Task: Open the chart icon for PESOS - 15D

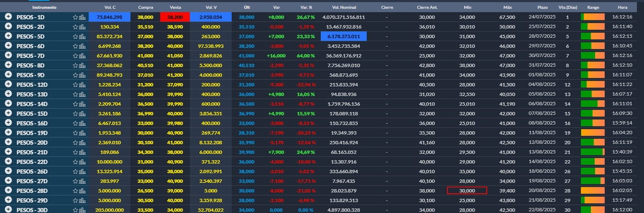Action: 83,113
